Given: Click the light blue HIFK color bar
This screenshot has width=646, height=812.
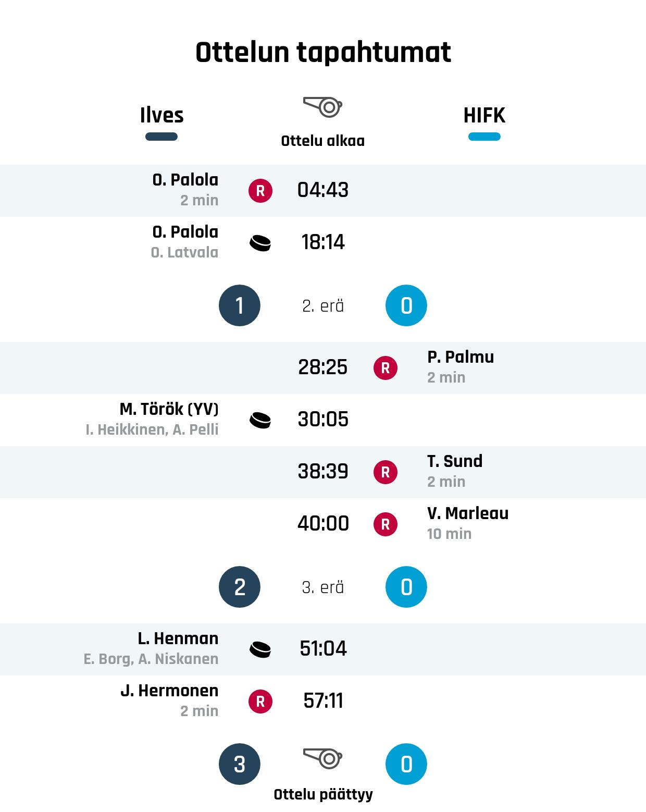Looking at the screenshot, I should (484, 137).
